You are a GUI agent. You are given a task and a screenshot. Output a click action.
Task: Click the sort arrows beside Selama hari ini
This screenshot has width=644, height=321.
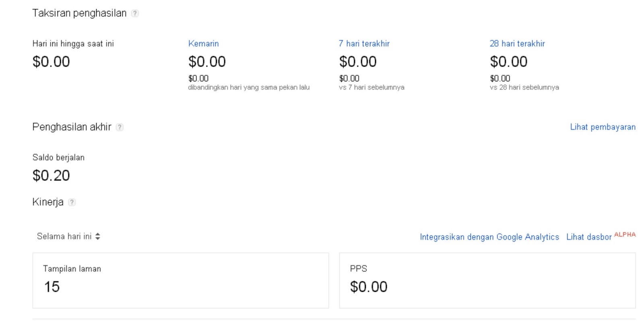(x=98, y=237)
